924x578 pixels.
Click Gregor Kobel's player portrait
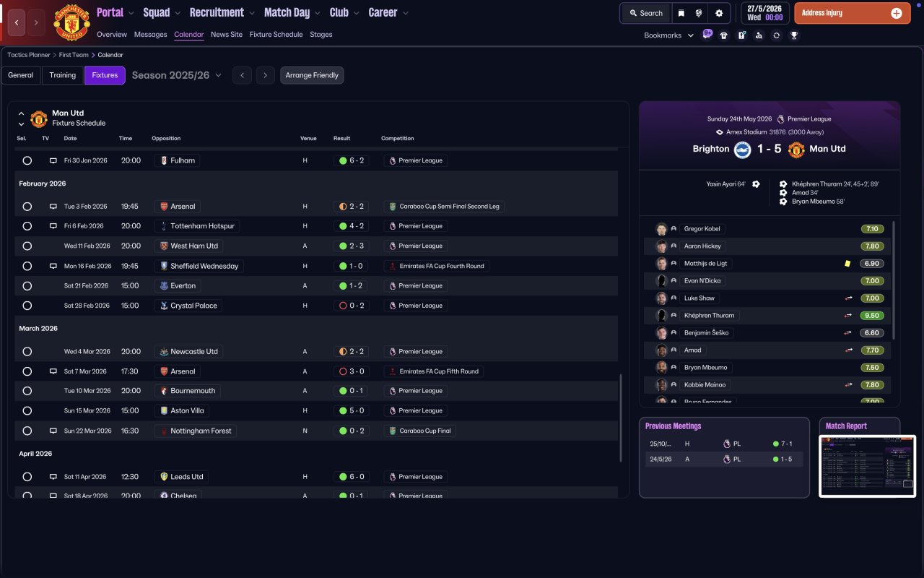point(661,229)
